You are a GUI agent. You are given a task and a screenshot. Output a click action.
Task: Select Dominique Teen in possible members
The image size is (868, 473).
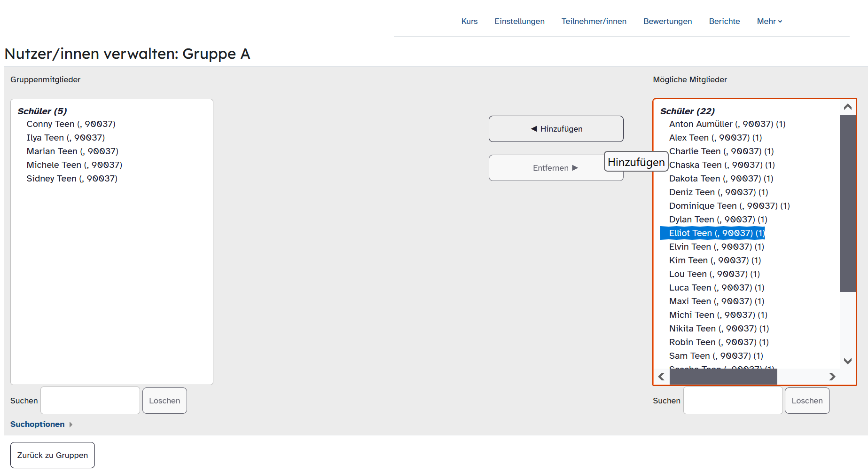click(x=729, y=206)
